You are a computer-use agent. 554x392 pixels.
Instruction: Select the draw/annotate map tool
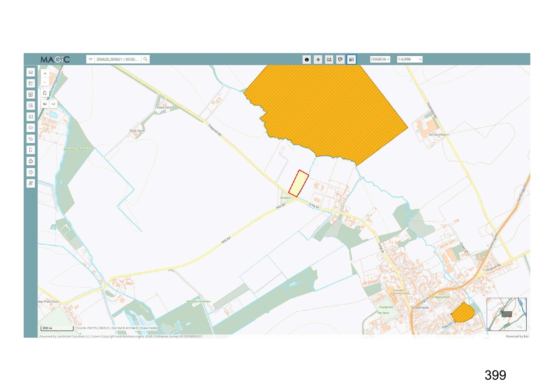[x=340, y=59]
